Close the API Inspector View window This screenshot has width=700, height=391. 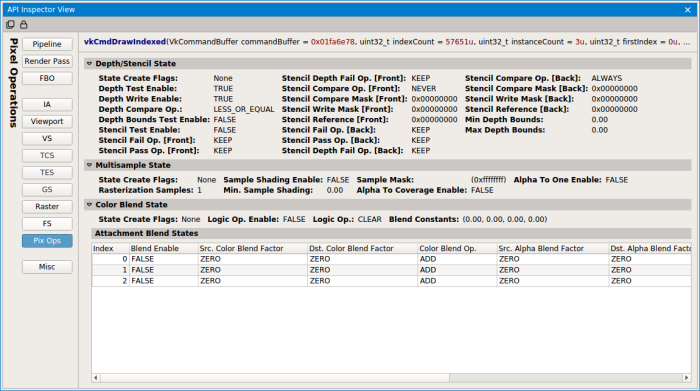[688, 10]
